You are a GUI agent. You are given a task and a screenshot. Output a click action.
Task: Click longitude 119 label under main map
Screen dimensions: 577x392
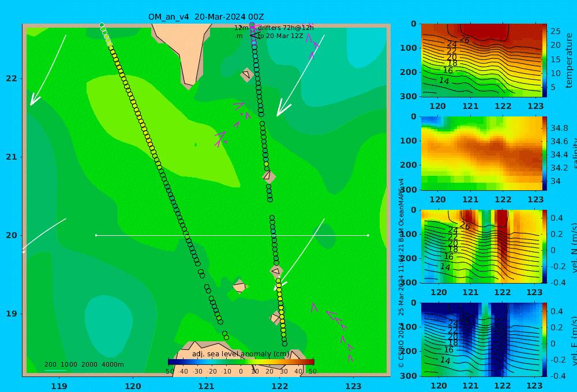59,386
